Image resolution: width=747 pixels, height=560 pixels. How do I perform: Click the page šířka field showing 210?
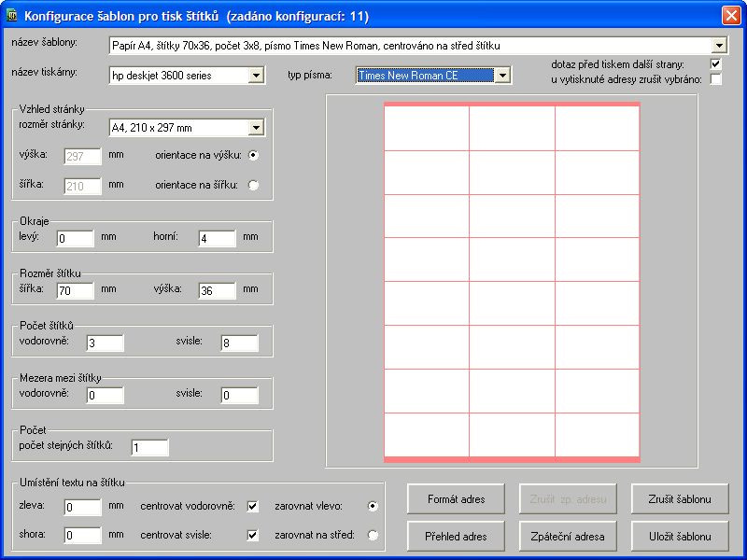click(x=82, y=186)
